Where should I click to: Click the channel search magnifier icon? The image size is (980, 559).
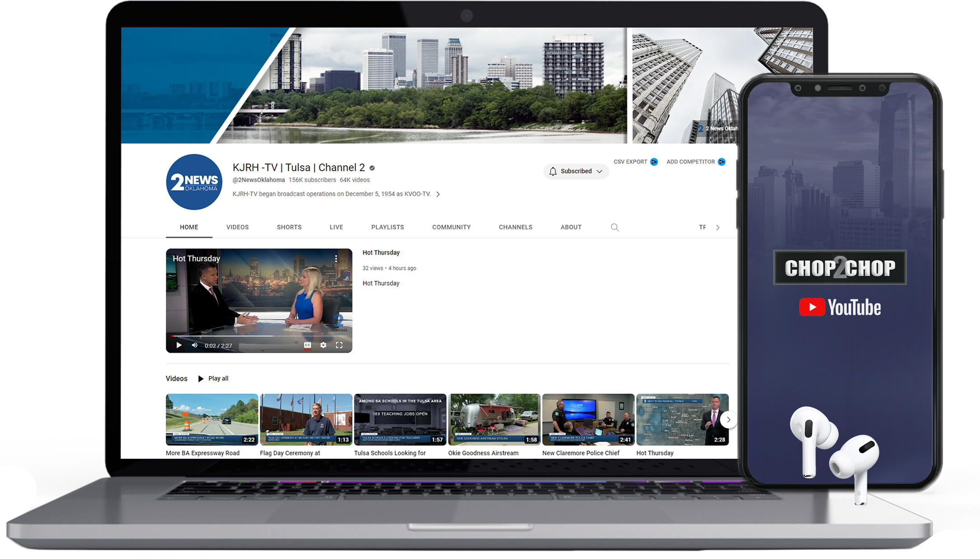(614, 228)
